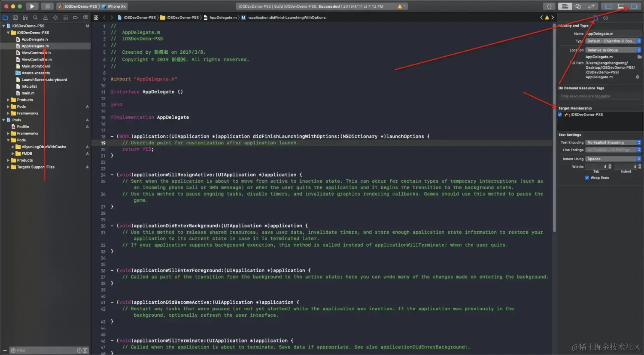Expand the Products group under iOSDevDemo-PSS
The image size is (644, 355).
tap(8, 100)
